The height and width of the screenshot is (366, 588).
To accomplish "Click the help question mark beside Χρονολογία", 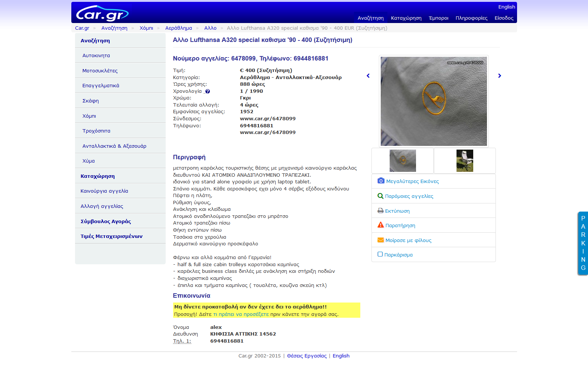I will (208, 91).
